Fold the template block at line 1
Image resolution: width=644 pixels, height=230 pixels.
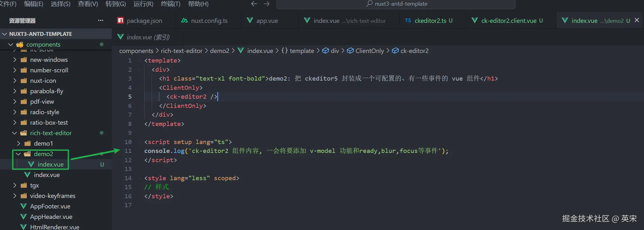(x=139, y=60)
